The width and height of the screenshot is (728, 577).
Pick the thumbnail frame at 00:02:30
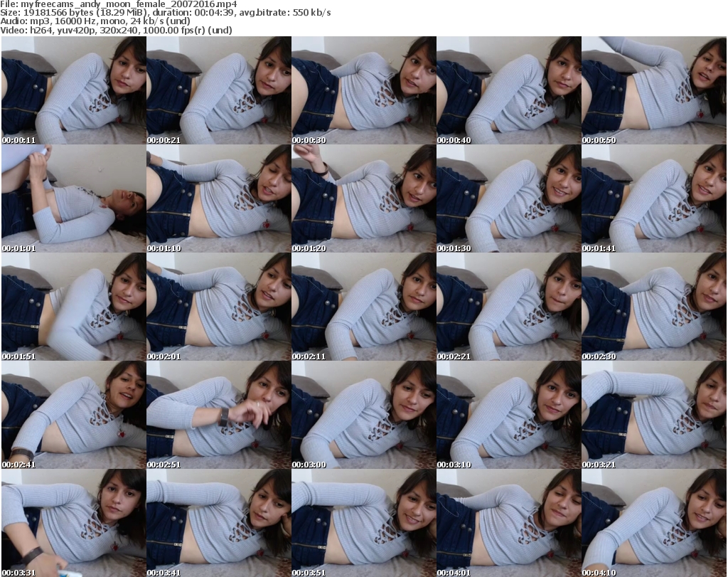654,307
